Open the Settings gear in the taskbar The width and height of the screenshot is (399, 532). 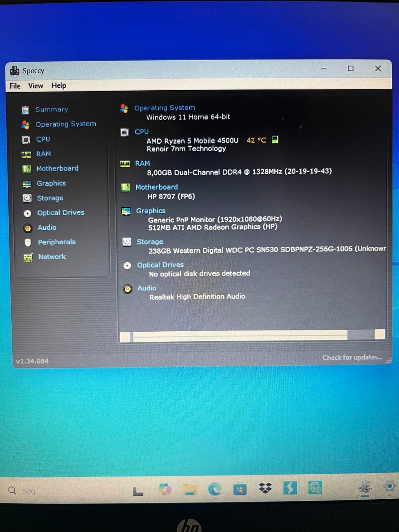pos(390,486)
